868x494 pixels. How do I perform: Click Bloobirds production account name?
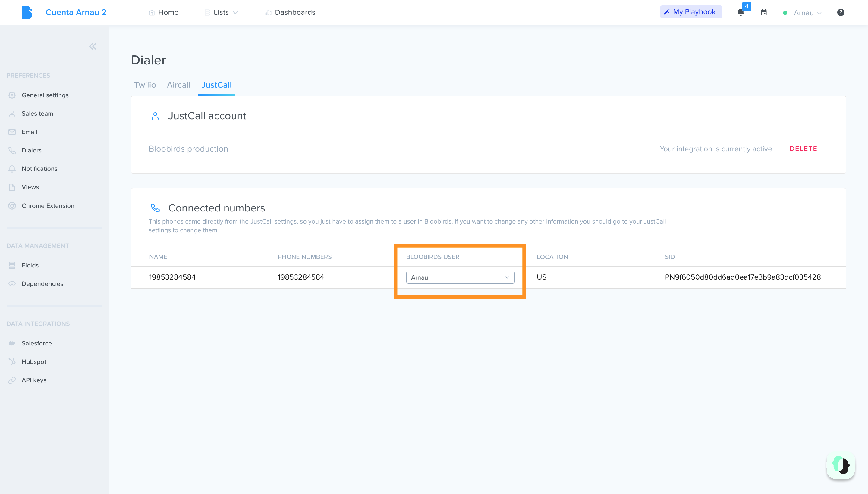coord(188,149)
